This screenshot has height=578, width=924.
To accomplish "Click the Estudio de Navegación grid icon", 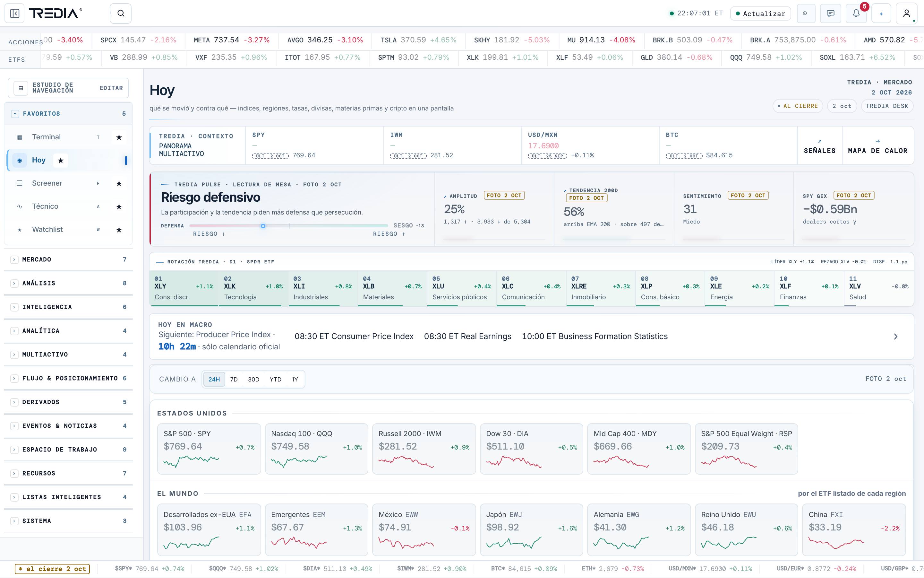I will pyautogui.click(x=21, y=88).
